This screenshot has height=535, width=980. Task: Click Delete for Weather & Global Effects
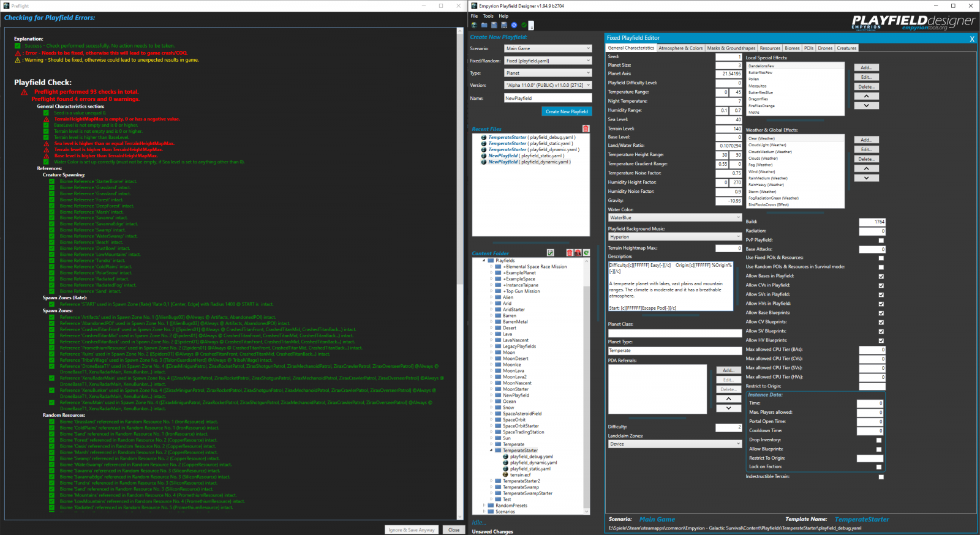point(866,159)
